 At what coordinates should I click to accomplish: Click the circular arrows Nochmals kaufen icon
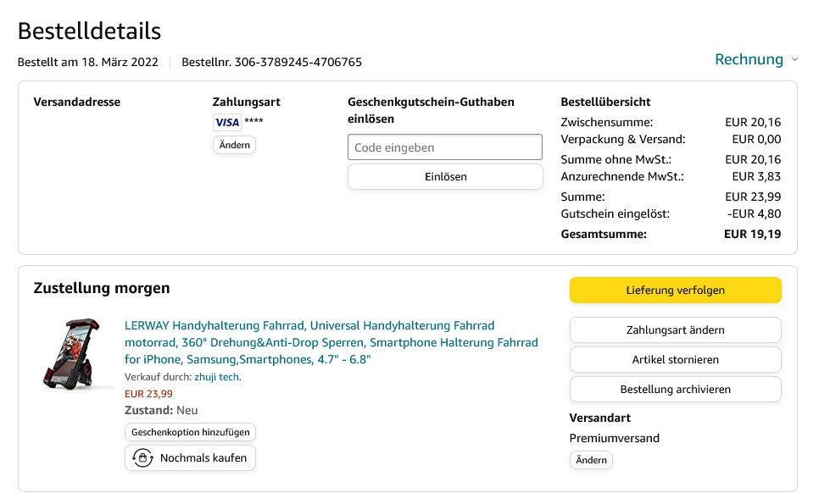point(142,458)
